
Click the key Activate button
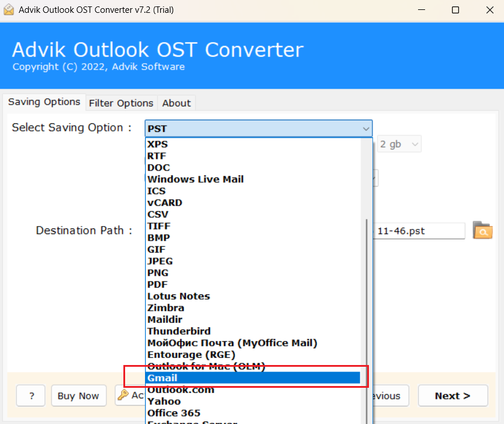pyautogui.click(x=130, y=395)
